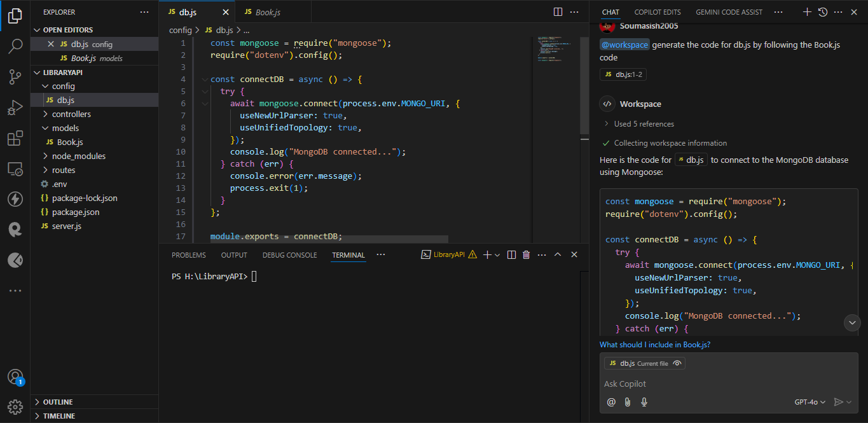868x423 pixels.
Task: Click the 'What should I include in Book.js?' suggestion
Action: click(x=654, y=345)
